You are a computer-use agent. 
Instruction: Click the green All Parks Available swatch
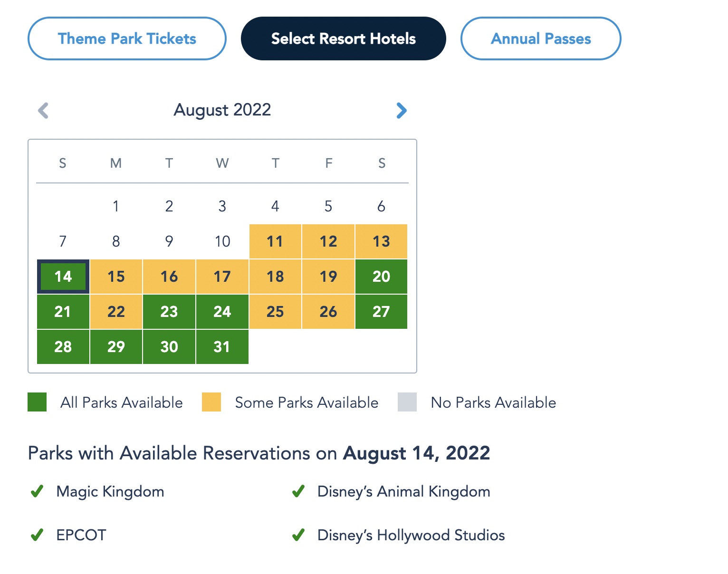[x=37, y=402]
